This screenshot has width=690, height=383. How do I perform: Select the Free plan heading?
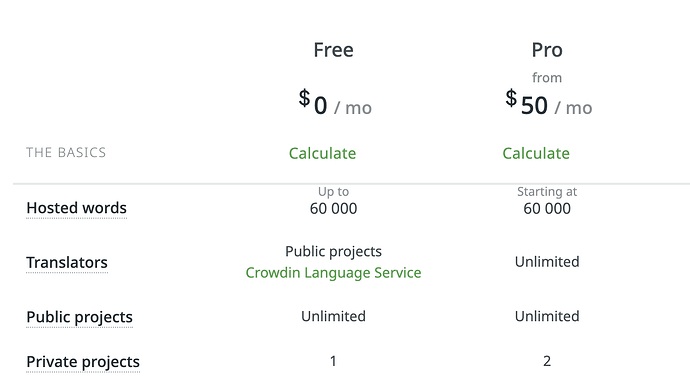pyautogui.click(x=334, y=50)
